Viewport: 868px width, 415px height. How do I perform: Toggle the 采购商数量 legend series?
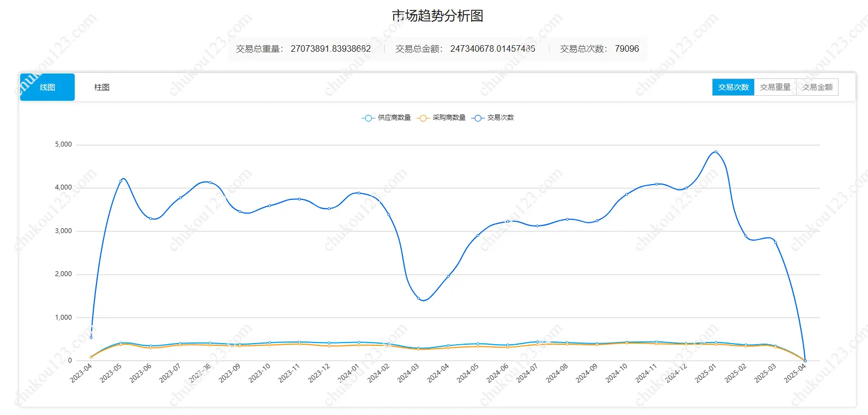point(442,118)
